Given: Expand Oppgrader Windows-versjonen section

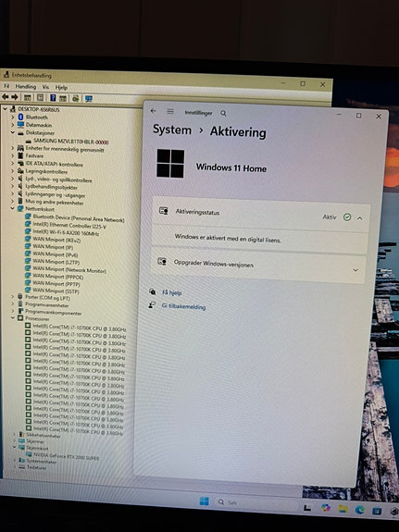Looking at the screenshot, I should 355,270.
